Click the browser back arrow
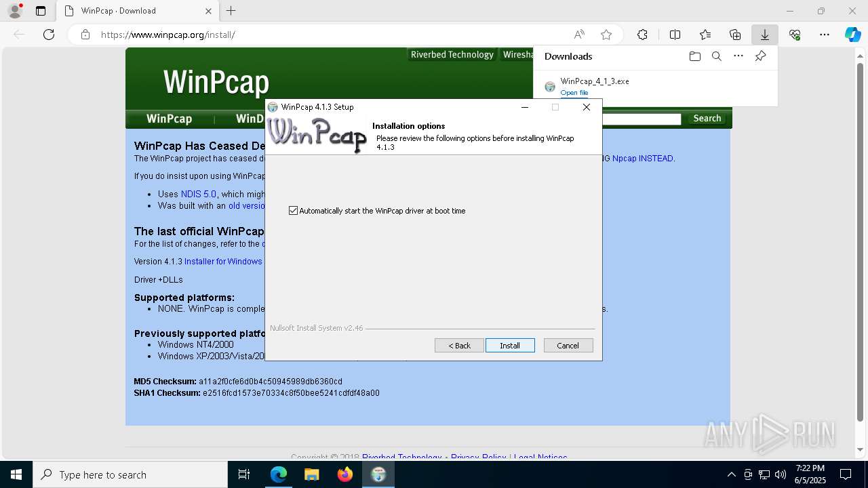This screenshot has width=868, height=488. (19, 35)
